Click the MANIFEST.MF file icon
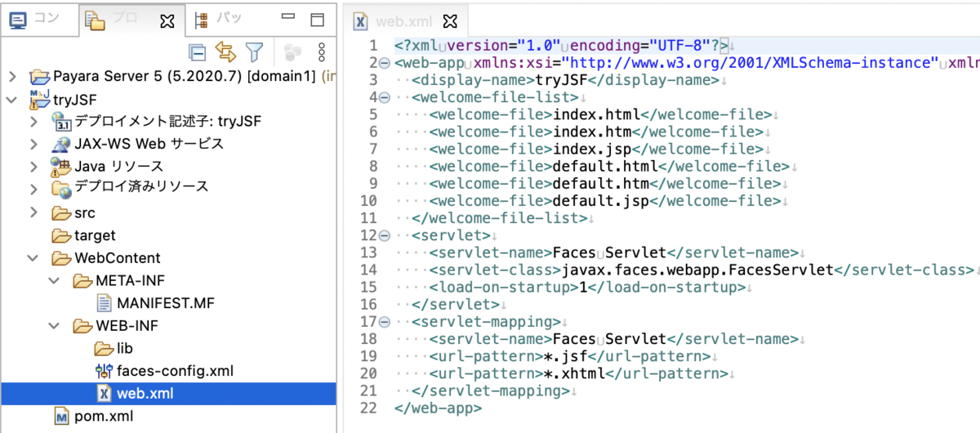The image size is (980, 433). click(105, 304)
